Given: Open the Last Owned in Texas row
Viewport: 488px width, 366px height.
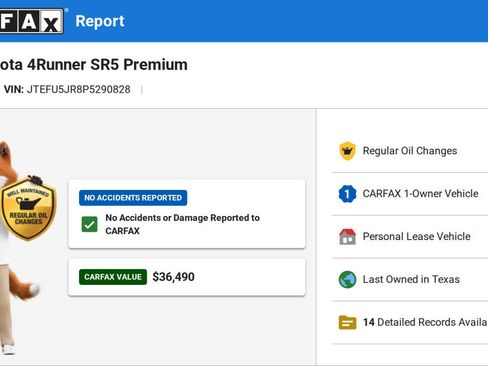Looking at the screenshot, I should coord(410,279).
